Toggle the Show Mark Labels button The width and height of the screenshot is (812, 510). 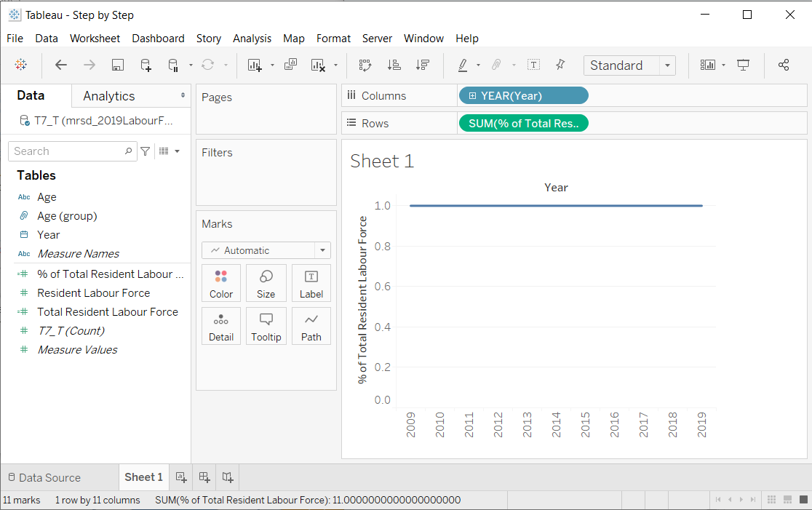[x=533, y=65]
